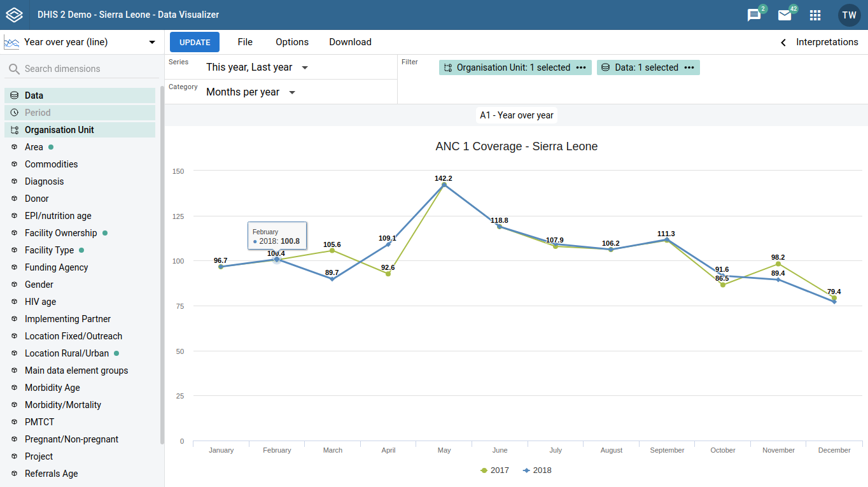Screen dimensions: 868x487
Task: Click the UPDATE button
Action: (195, 41)
